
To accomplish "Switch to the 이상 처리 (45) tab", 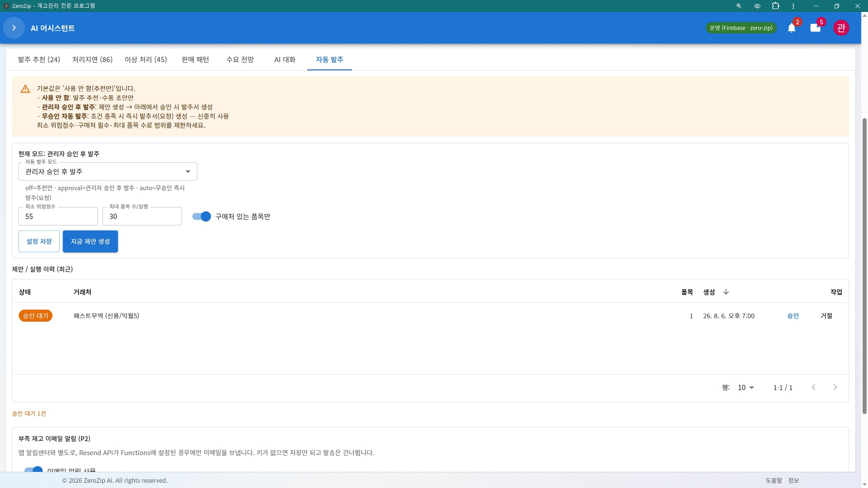I will click(x=146, y=60).
